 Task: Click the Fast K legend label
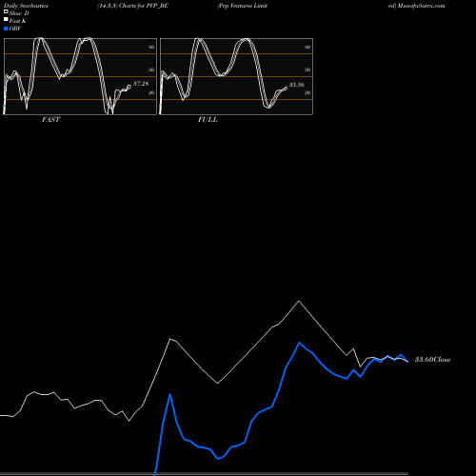point(18,21)
